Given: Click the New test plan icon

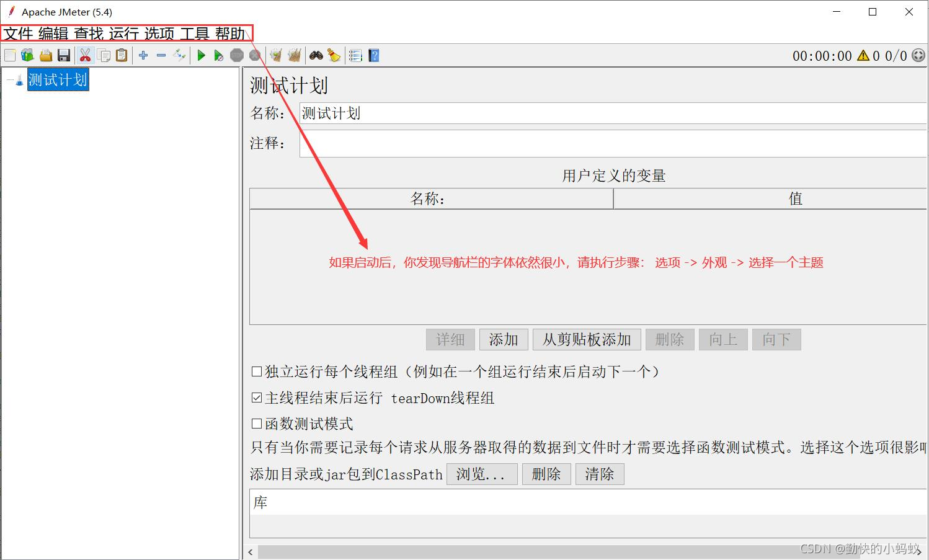Looking at the screenshot, I should [10, 56].
